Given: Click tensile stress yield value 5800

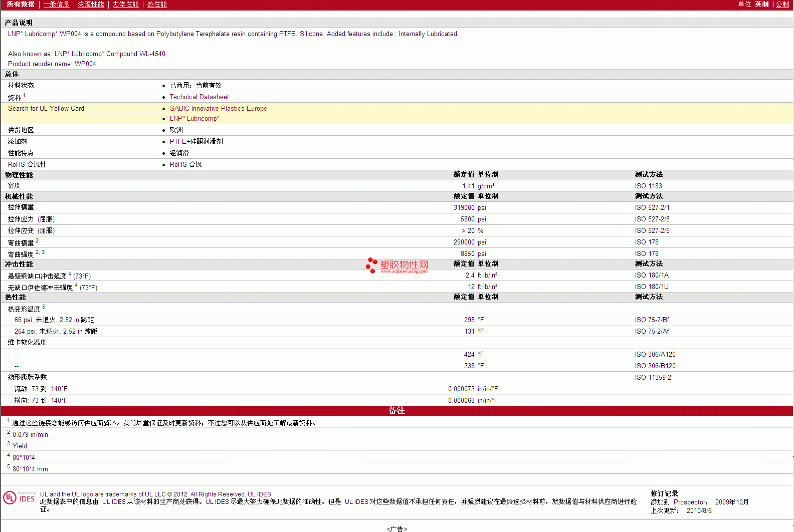Looking at the screenshot, I should [468, 219].
